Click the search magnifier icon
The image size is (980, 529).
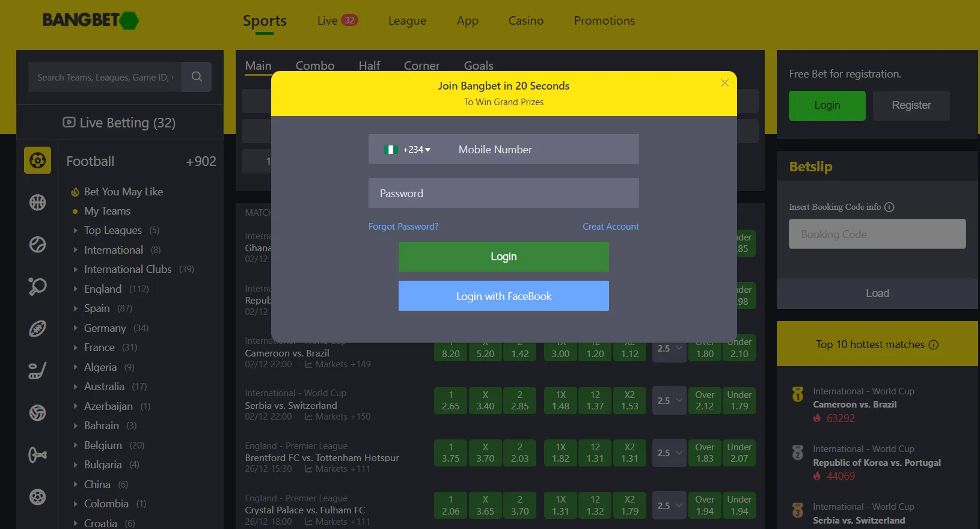[x=197, y=77]
